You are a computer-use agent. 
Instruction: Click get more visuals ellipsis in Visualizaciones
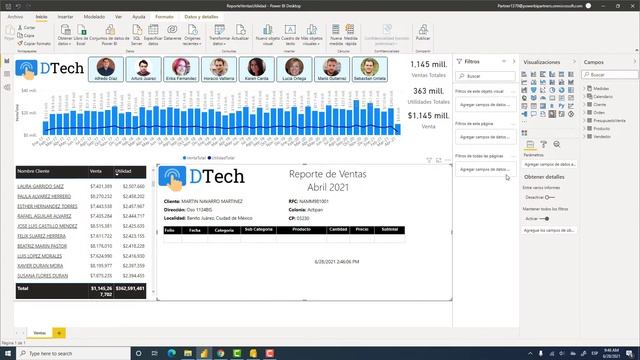click(525, 122)
